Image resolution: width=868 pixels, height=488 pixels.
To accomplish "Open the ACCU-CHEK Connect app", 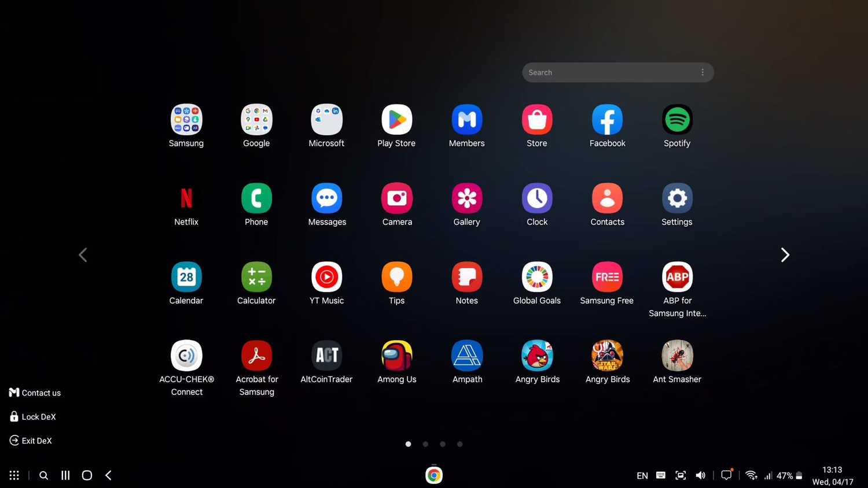I will [x=186, y=355].
